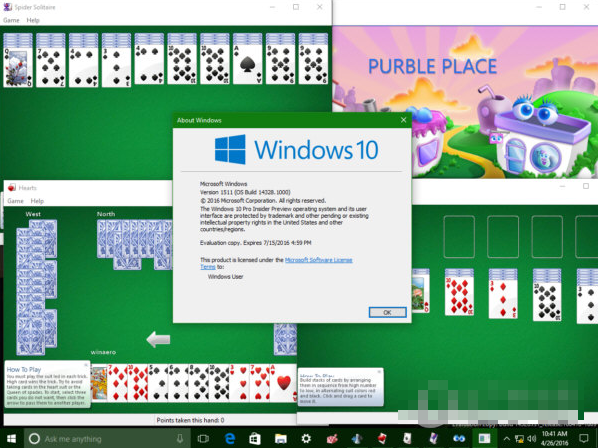Pick the 8 of spades in Hearts hand

199,383
